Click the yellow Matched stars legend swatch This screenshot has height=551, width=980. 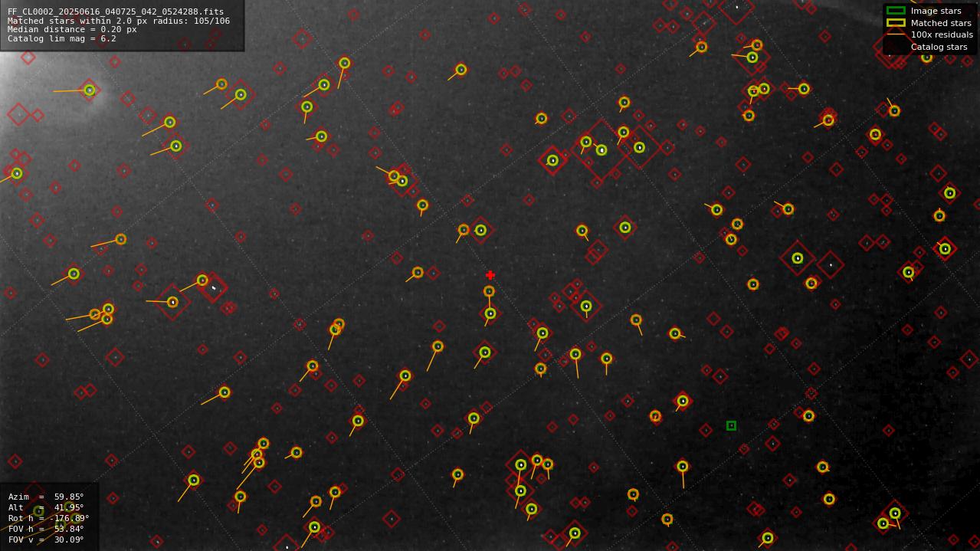coord(896,22)
